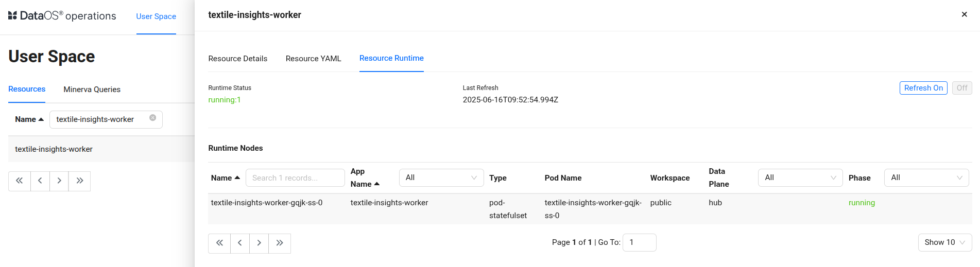Close the textile-insights-worker detail panel
This screenshot has width=980, height=267.
[964, 14]
